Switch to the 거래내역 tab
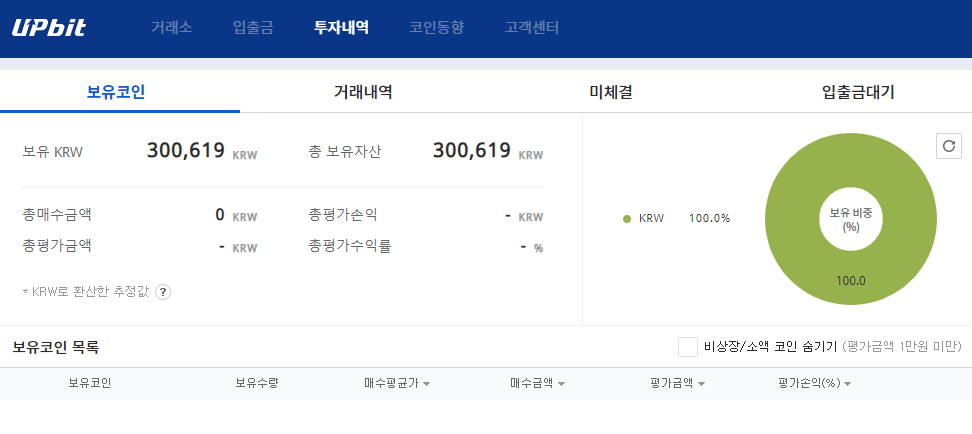The width and height of the screenshot is (972, 434). 363,92
